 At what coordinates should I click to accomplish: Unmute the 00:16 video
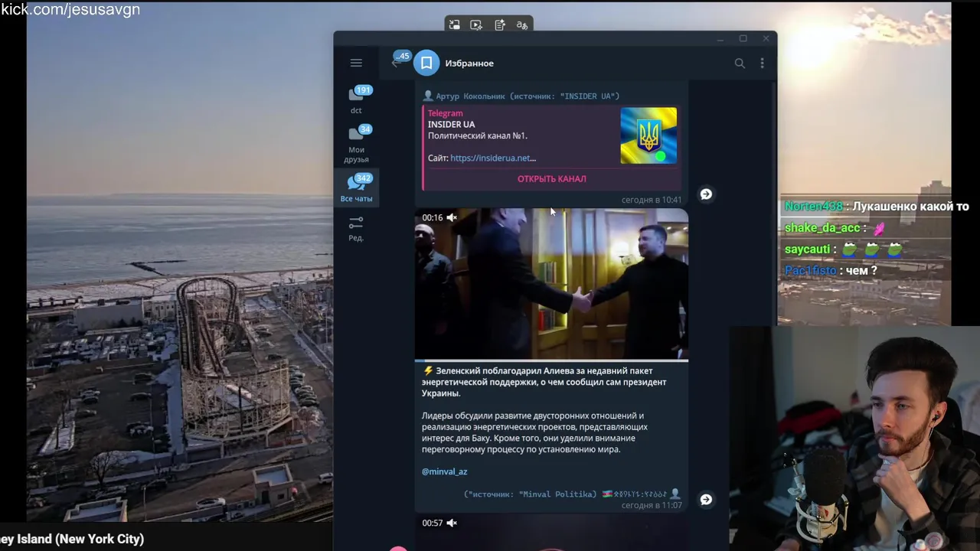coord(452,217)
